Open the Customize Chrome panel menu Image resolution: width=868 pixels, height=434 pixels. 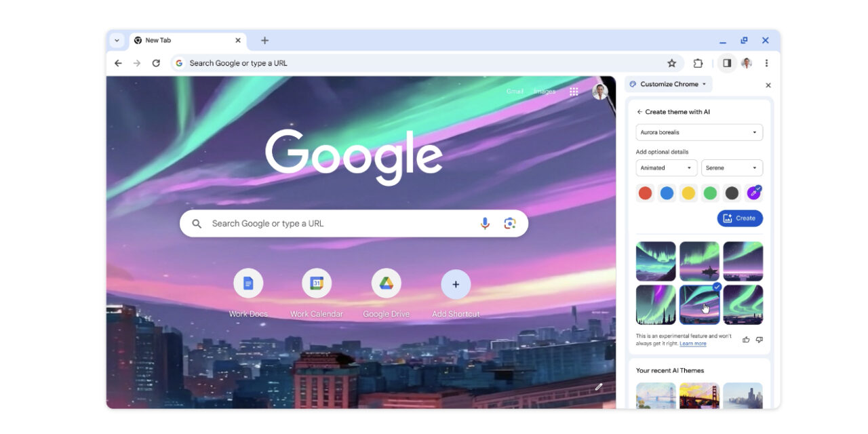[x=668, y=84]
